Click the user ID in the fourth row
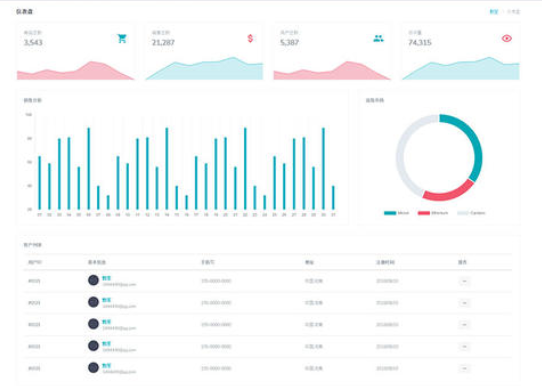 coord(34,346)
